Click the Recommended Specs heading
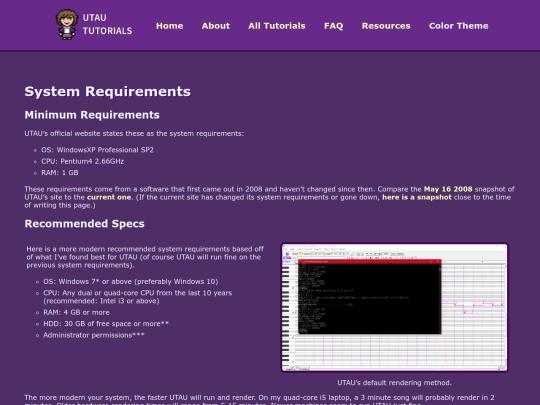 84,224
